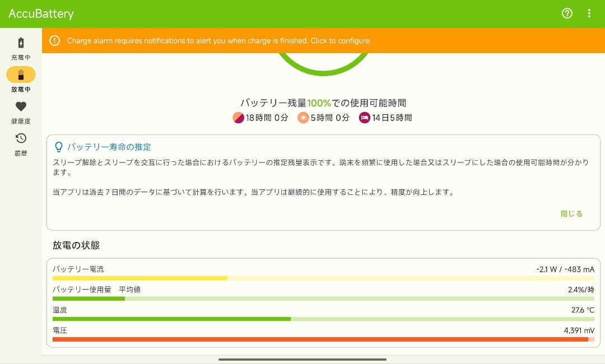Select the 放電中 discharging tab
The height and width of the screenshot is (364, 605).
pos(21,80)
